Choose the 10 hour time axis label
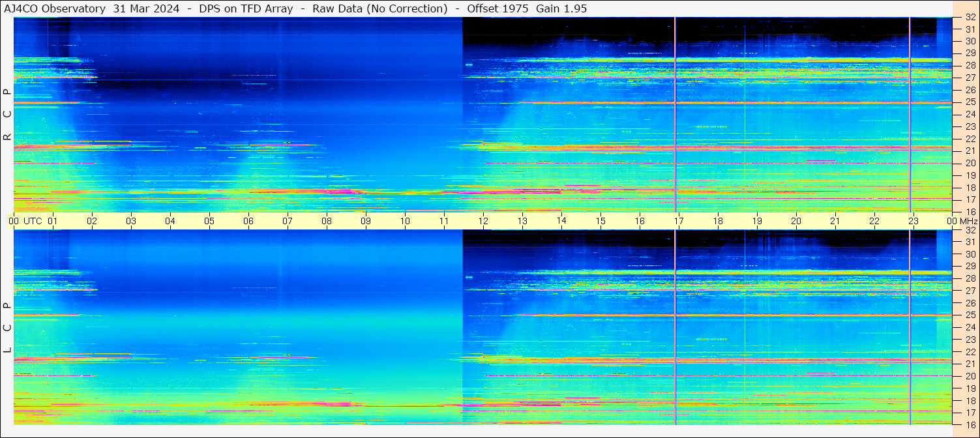 point(405,221)
